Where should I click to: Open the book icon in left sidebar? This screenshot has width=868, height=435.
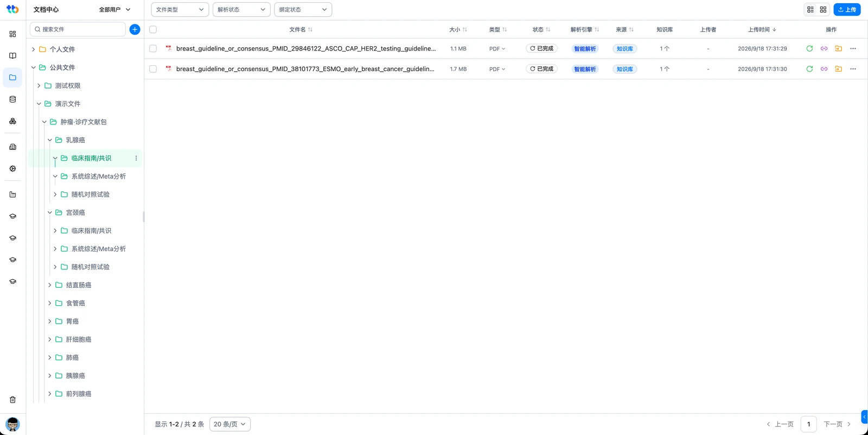(12, 55)
